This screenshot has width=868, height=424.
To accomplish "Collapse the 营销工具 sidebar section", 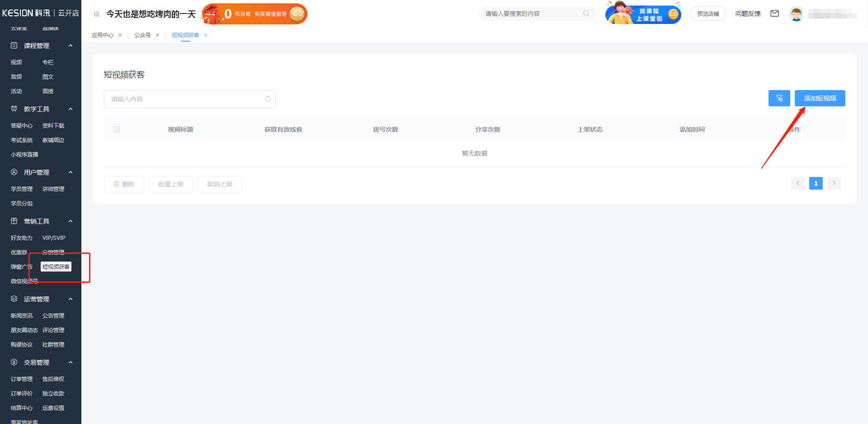I will pos(71,221).
